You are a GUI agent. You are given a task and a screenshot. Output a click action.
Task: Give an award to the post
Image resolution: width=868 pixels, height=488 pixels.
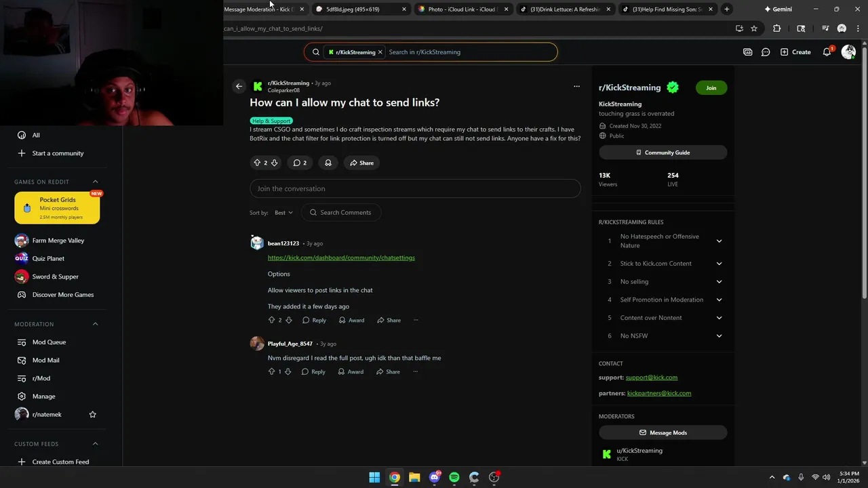click(328, 163)
